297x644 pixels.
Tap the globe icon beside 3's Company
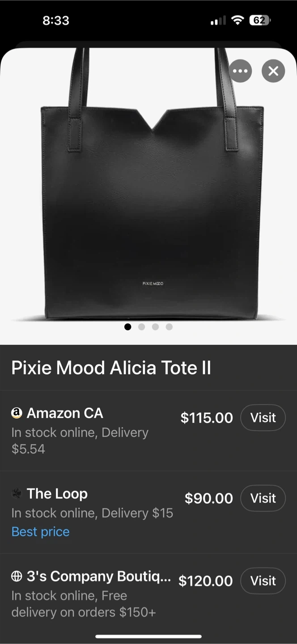(x=17, y=577)
